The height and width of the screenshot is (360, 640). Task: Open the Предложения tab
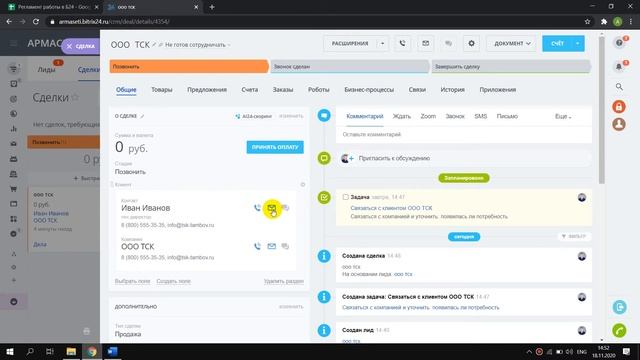coord(207,89)
